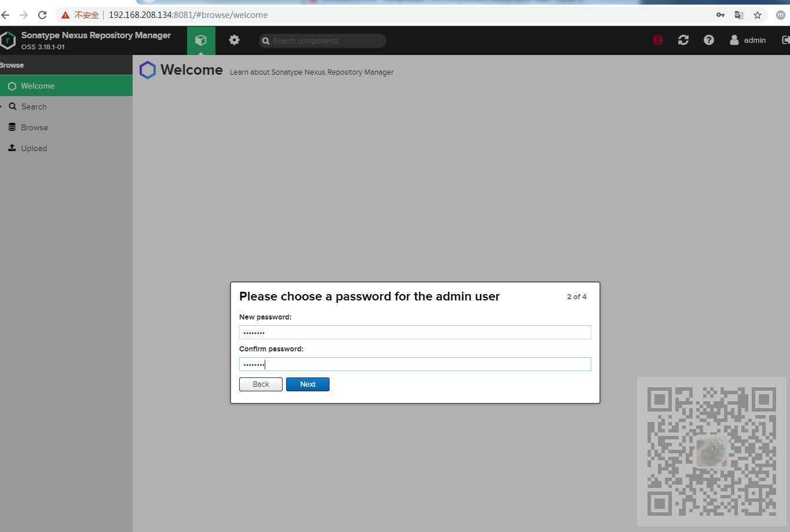Click the Back button in dialog
Viewport: 790px width, 532px height.
[261, 384]
